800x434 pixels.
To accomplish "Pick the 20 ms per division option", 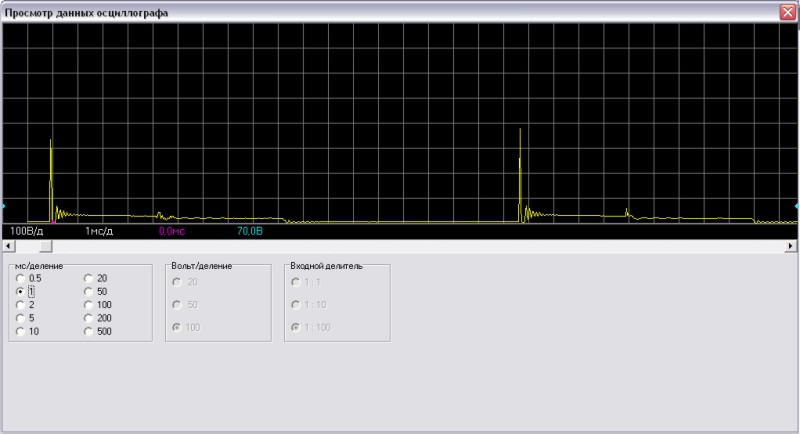I will point(88,278).
